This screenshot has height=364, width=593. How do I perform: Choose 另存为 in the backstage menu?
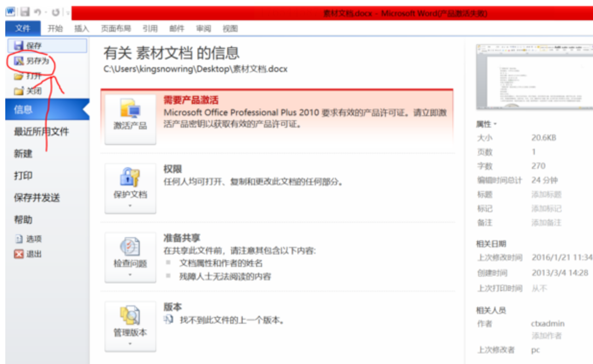pyautogui.click(x=32, y=61)
